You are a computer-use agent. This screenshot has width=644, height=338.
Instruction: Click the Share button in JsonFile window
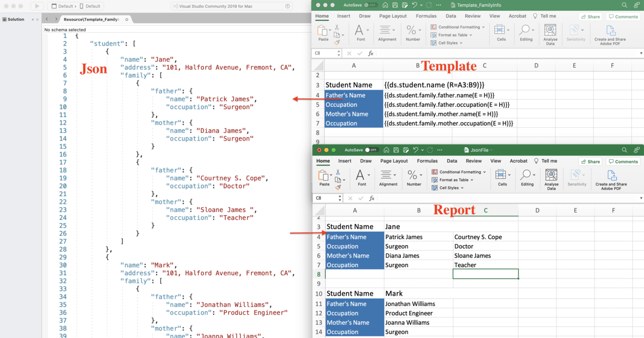[590, 161]
